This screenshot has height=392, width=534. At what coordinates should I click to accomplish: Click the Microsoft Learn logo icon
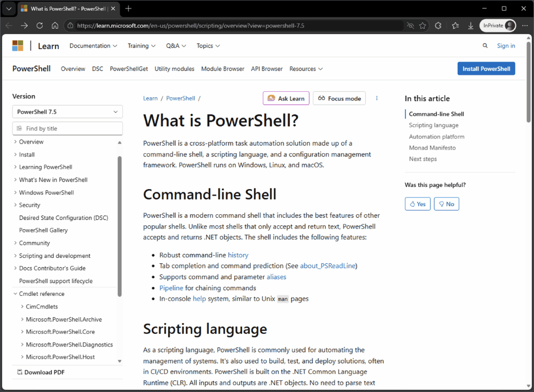[18, 45]
